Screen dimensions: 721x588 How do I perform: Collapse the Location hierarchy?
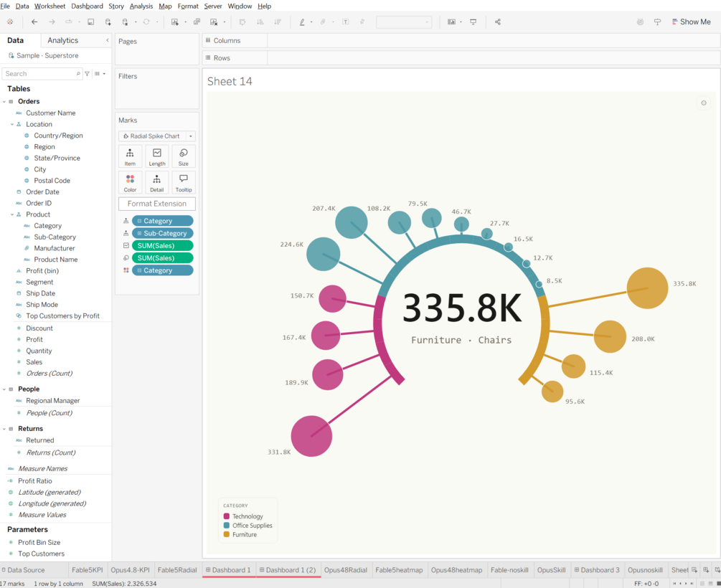pyautogui.click(x=12, y=124)
